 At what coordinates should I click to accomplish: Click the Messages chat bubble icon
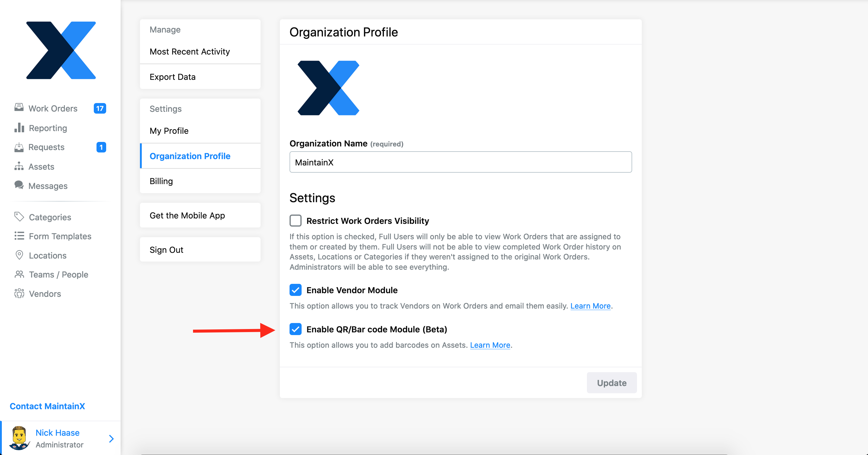coord(19,185)
